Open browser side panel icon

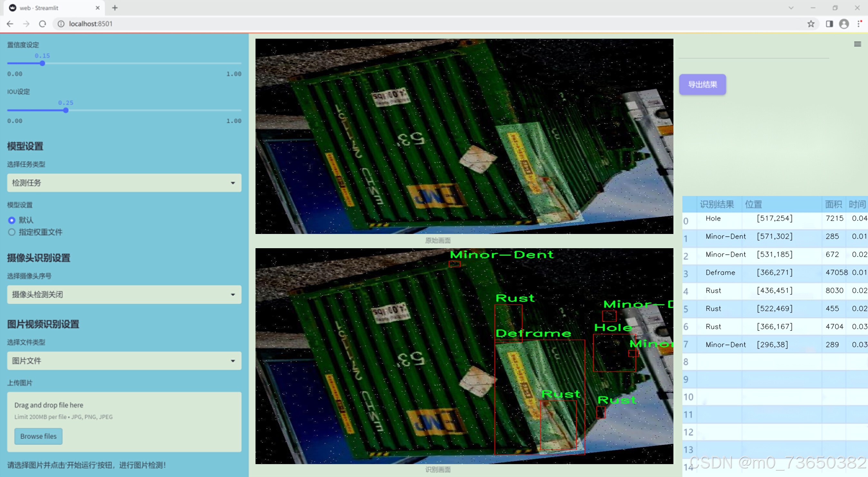tap(829, 24)
